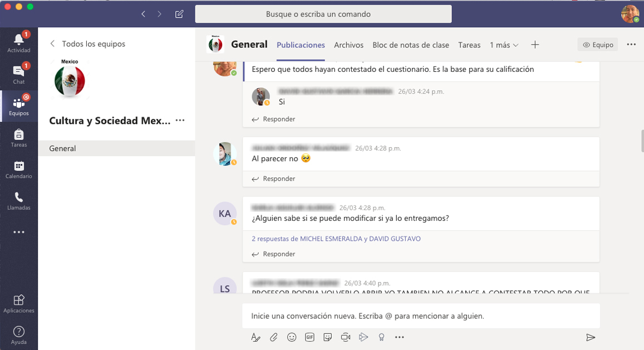Click the new chat compose icon
644x350 pixels.
(179, 14)
